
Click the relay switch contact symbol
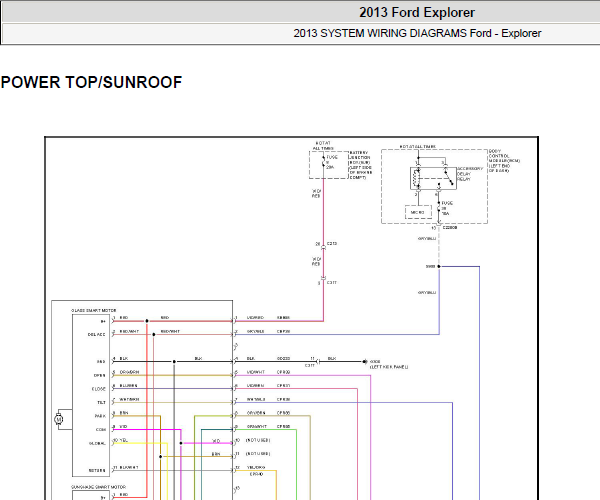448,177
